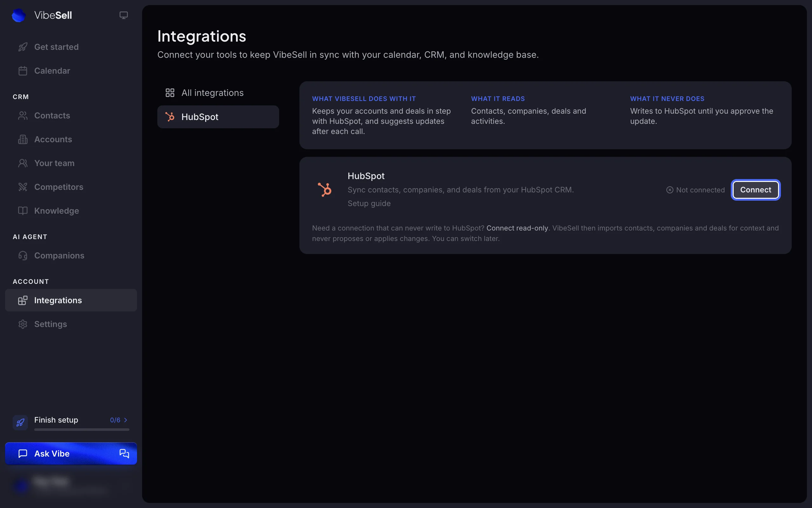Click the WHAT IT NEVER DOES heading

click(667, 99)
